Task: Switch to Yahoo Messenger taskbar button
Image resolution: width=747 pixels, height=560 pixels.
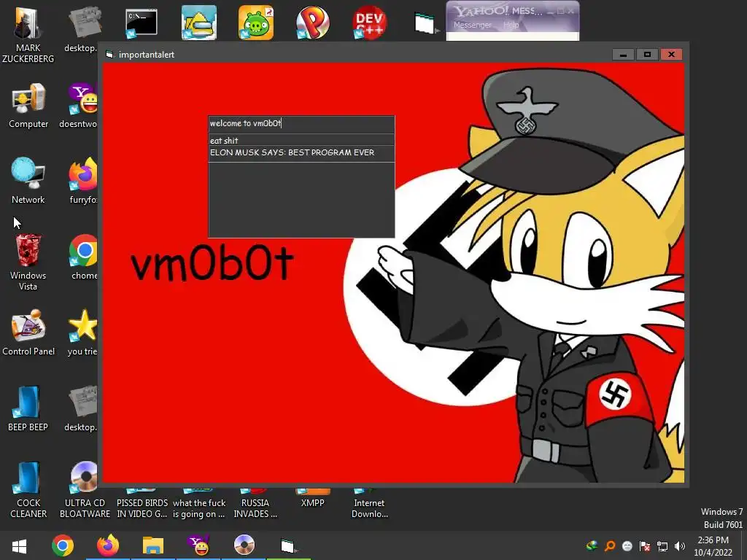Action: [x=198, y=545]
